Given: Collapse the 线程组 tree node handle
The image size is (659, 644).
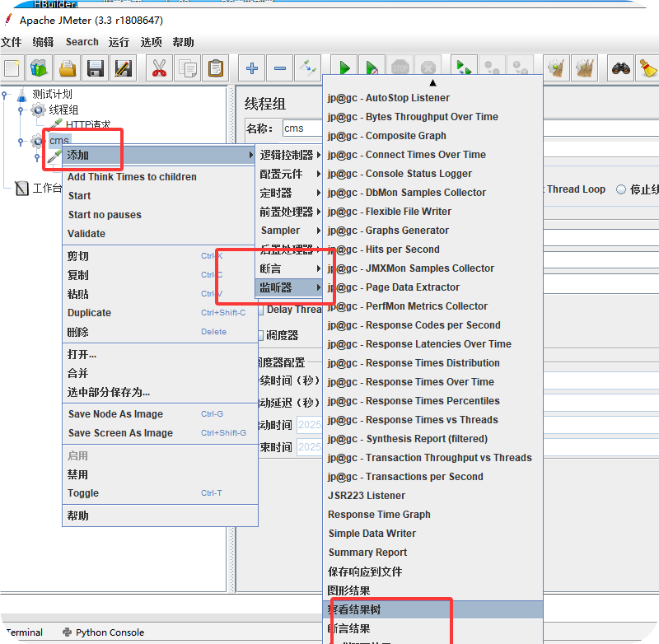Looking at the screenshot, I should (20, 111).
